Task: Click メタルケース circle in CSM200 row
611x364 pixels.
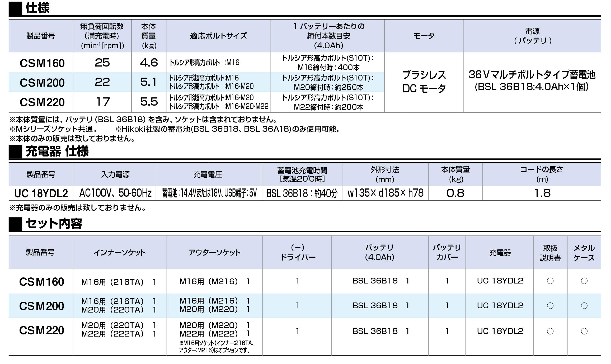Action: (584, 306)
